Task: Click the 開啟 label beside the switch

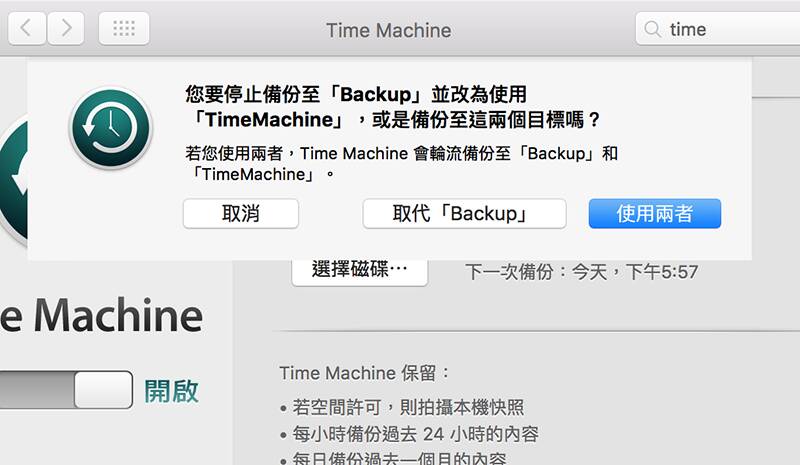Action: tap(171, 391)
